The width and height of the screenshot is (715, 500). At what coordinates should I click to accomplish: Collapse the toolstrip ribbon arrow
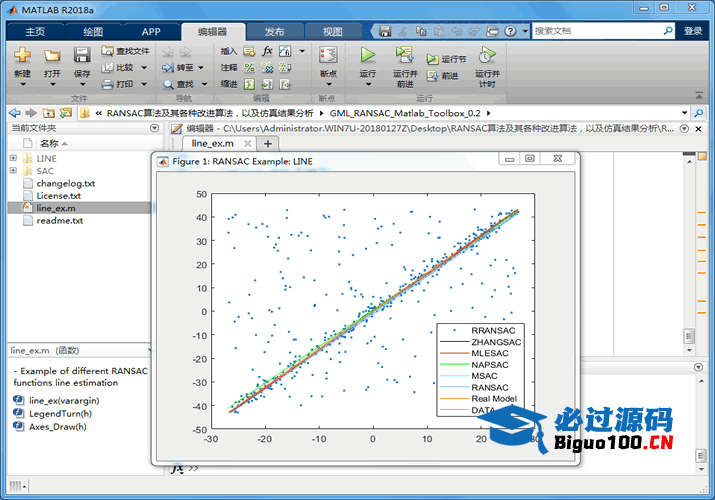point(699,95)
